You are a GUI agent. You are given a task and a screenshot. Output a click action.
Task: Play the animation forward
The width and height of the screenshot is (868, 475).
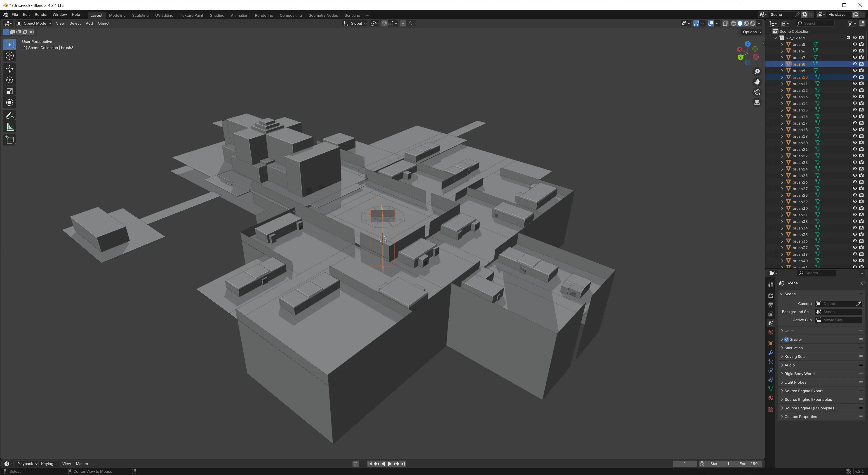click(x=390, y=464)
